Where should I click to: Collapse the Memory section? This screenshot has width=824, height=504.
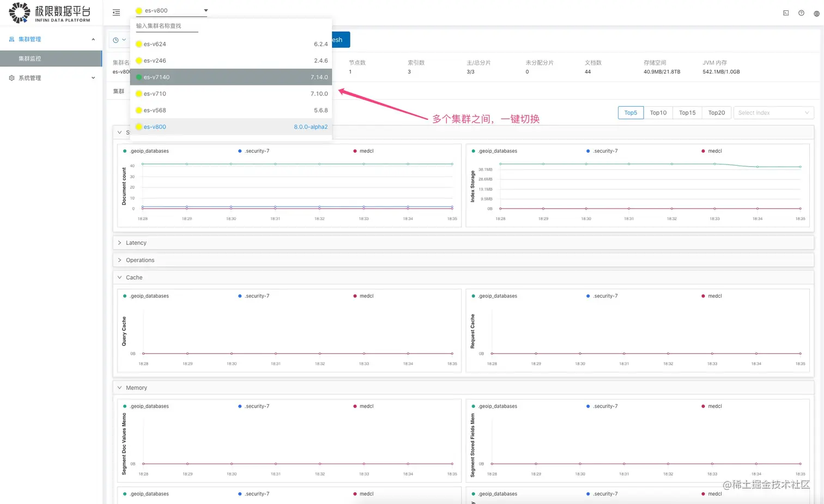click(463, 387)
